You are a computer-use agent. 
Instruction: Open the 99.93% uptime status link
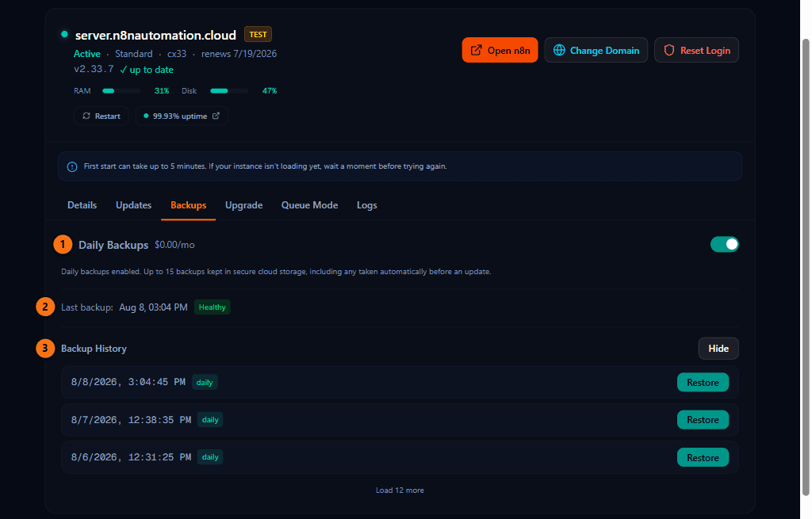(182, 116)
